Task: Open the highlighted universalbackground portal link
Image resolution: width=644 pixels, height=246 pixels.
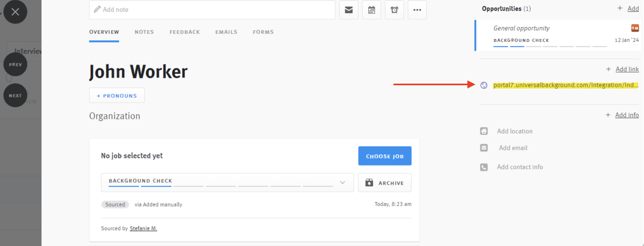Action: pyautogui.click(x=565, y=85)
